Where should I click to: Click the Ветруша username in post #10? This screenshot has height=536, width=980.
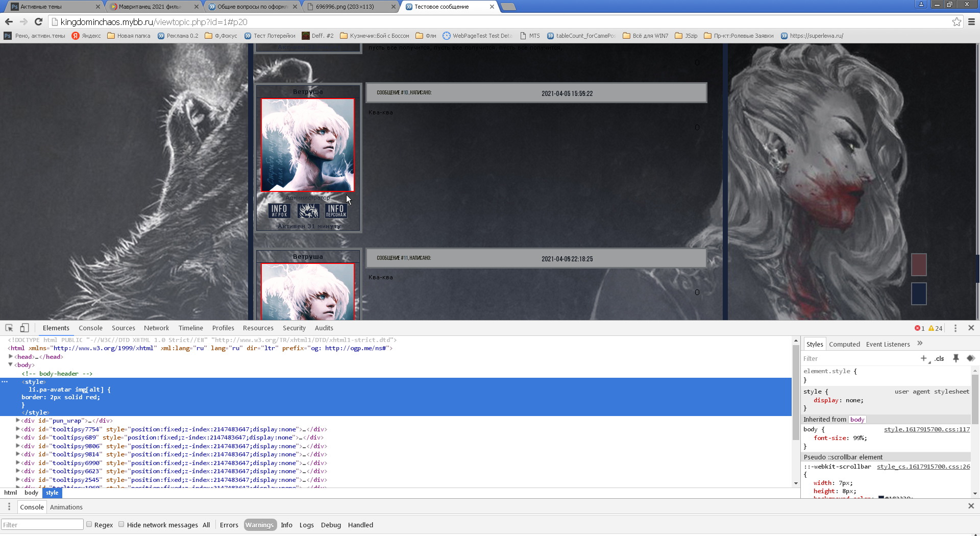pyautogui.click(x=308, y=91)
